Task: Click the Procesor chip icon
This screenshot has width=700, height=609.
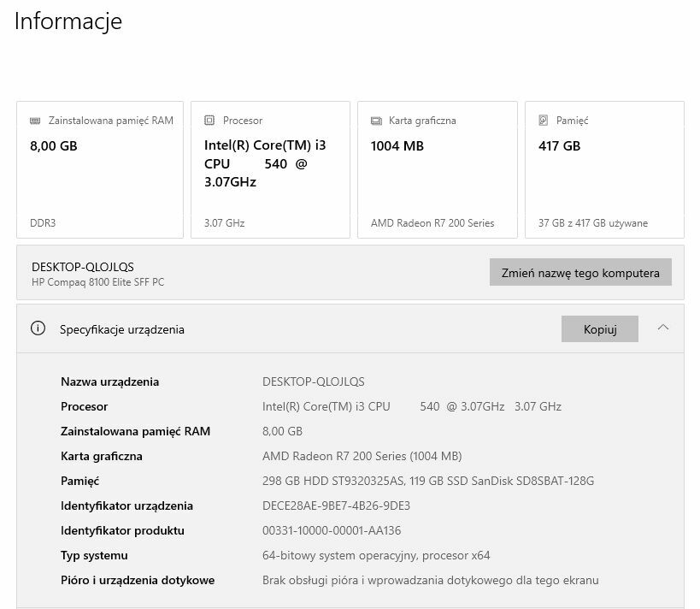Action: tap(209, 121)
